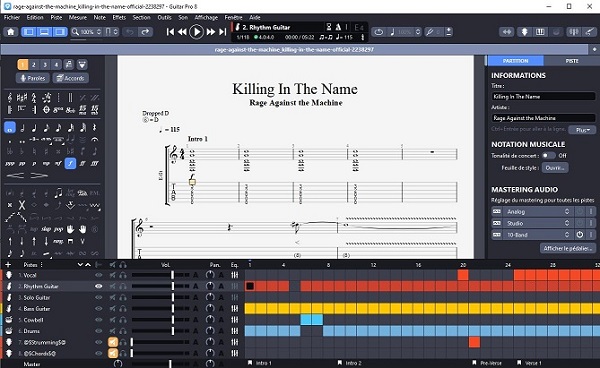Jump to the Intro 2 section marker

(350, 363)
